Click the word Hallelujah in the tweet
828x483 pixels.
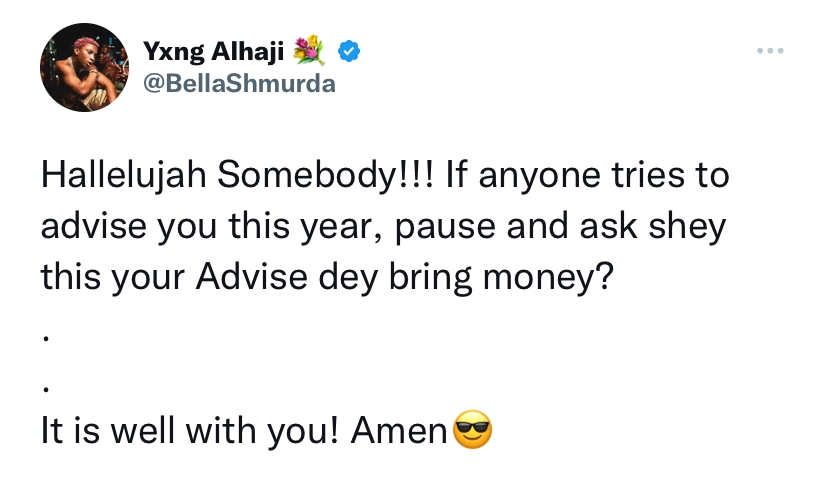pyautogui.click(x=124, y=175)
